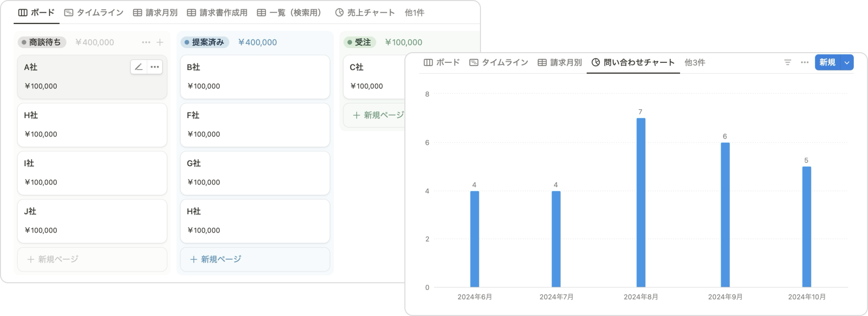The image size is (868, 316).
Task: Click the 受注 status label
Action: [359, 42]
